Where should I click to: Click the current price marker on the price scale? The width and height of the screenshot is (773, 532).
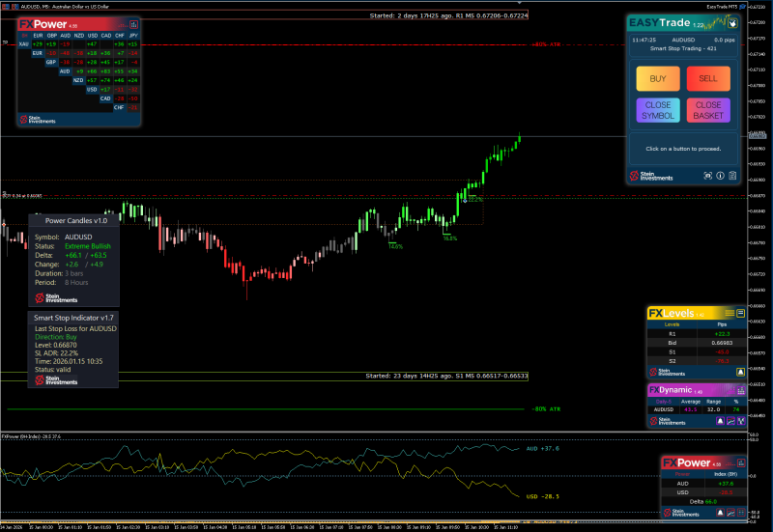pyautogui.click(x=758, y=135)
